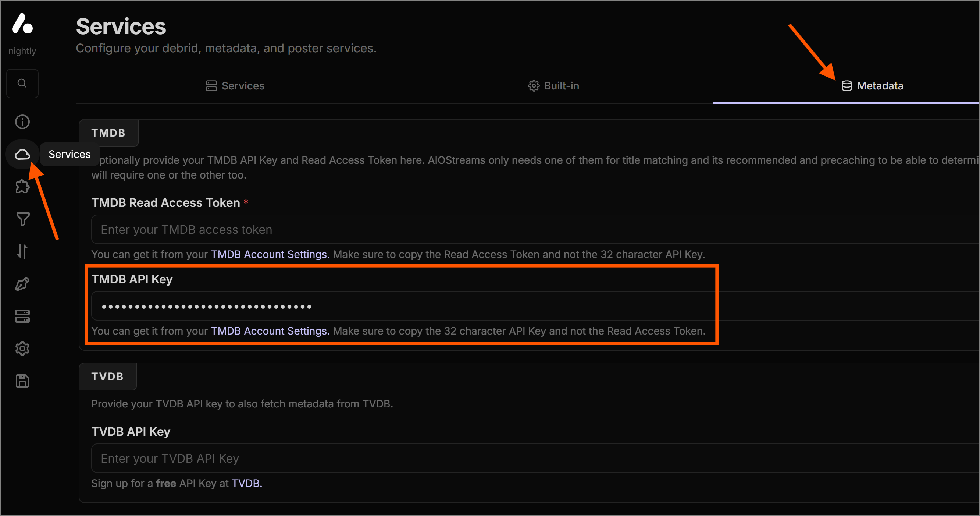The height and width of the screenshot is (516, 980).
Task: Open the search button in the sidebar
Action: (x=22, y=84)
